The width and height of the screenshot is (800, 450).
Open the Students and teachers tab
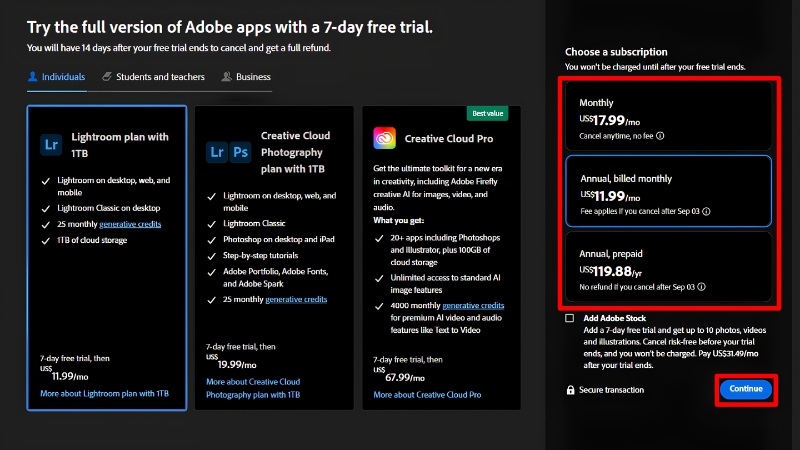coord(154,77)
